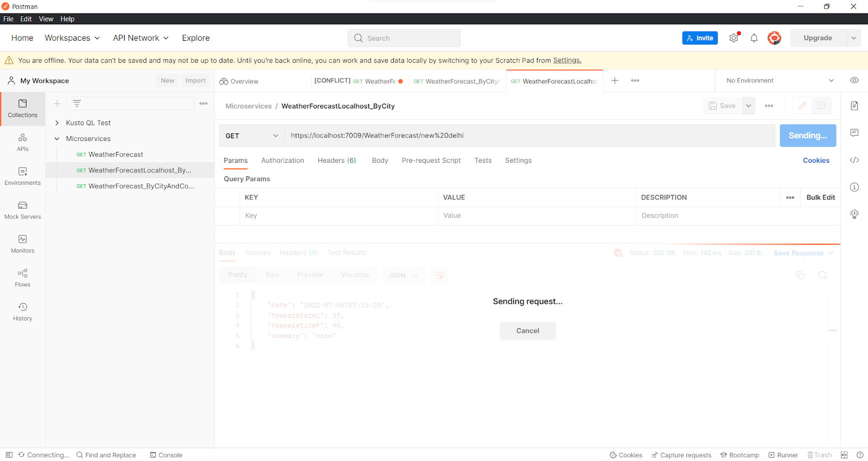
Task: Open the HTTP method GET dropdown
Action: 252,136
